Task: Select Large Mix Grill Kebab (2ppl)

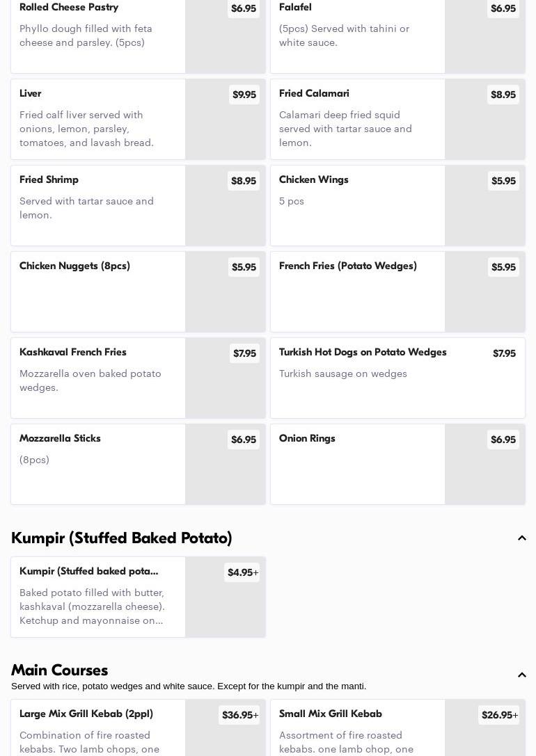Action: (86, 714)
